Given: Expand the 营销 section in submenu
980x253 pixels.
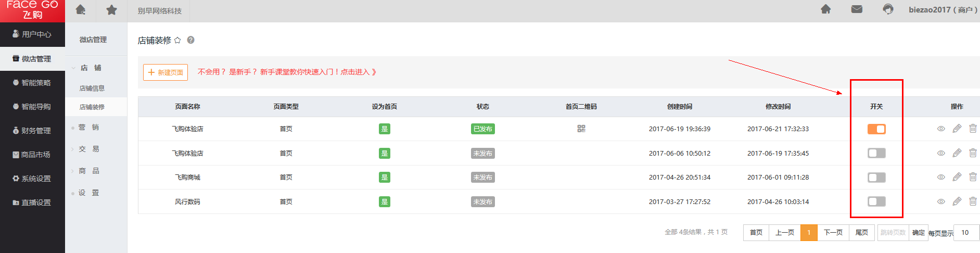Looking at the screenshot, I should coord(88,128).
